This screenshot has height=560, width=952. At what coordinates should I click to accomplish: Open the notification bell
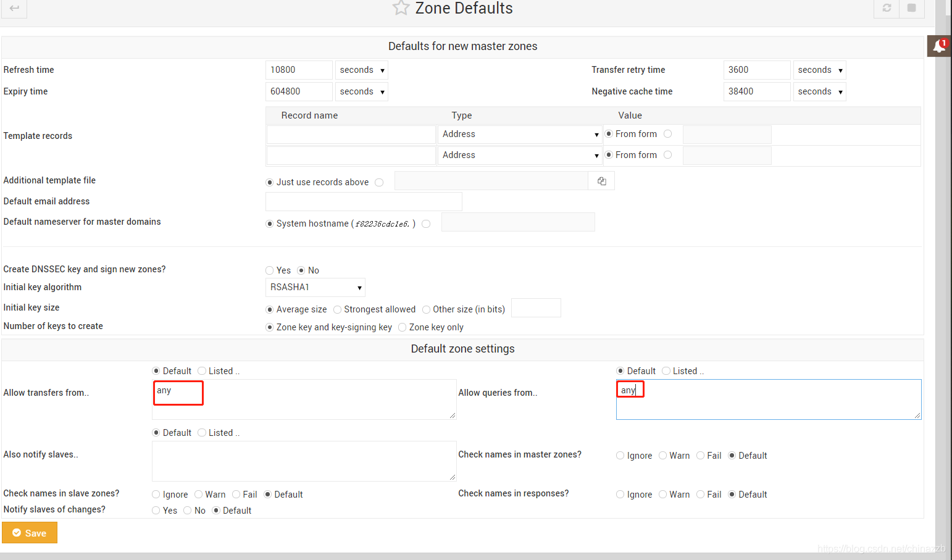tap(939, 46)
